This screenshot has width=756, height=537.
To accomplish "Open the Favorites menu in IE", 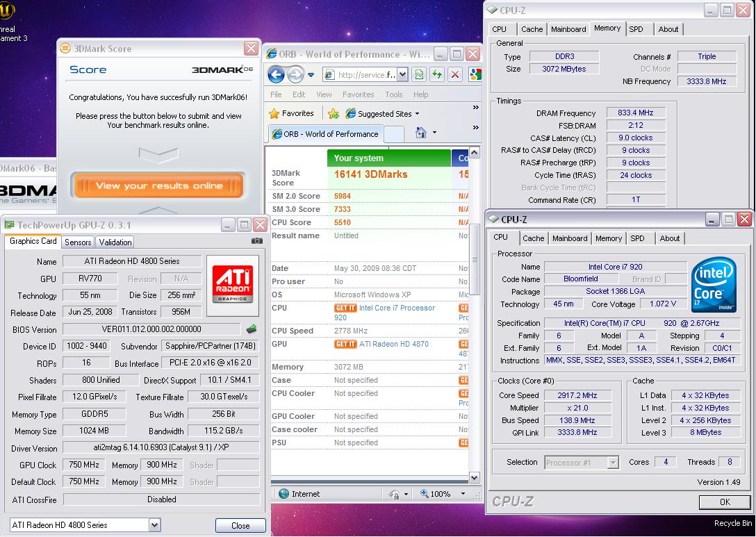I will coord(359,94).
